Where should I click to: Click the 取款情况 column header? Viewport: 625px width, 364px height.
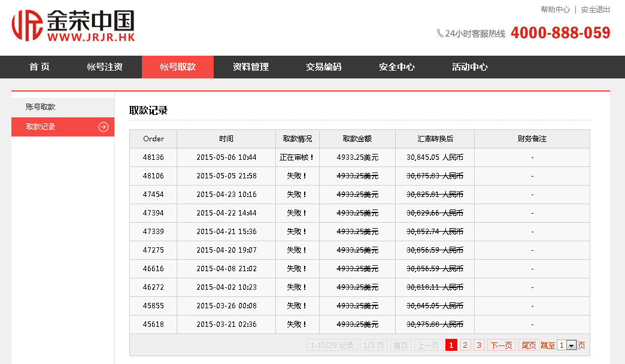pos(298,139)
